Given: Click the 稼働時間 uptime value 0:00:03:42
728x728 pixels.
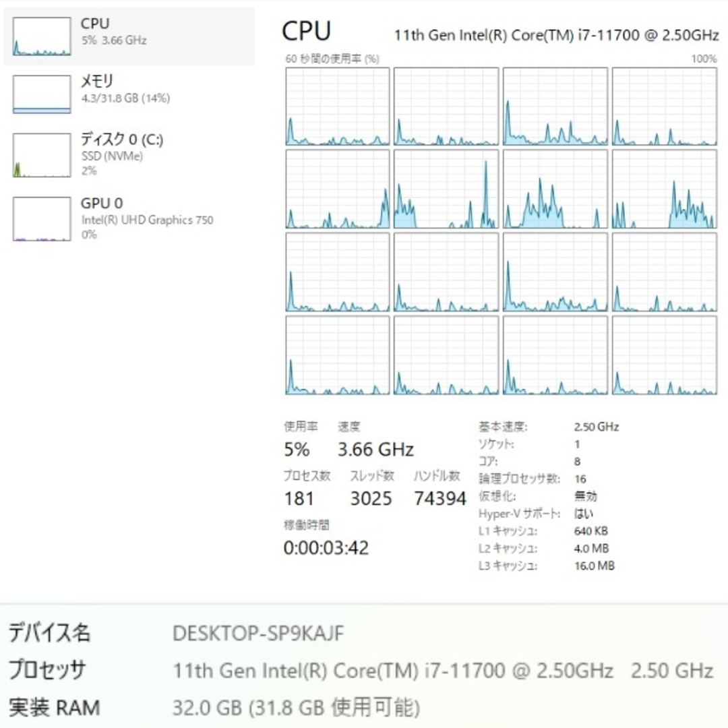Looking at the screenshot, I should [326, 548].
